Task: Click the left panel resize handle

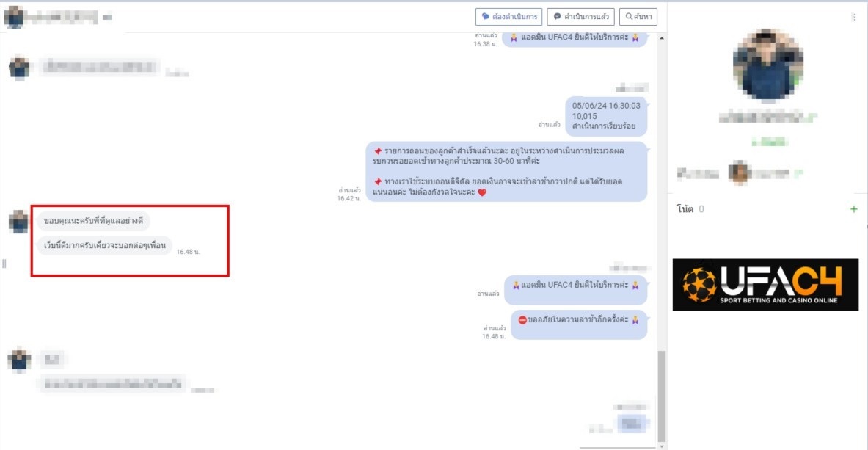Action: (4, 264)
